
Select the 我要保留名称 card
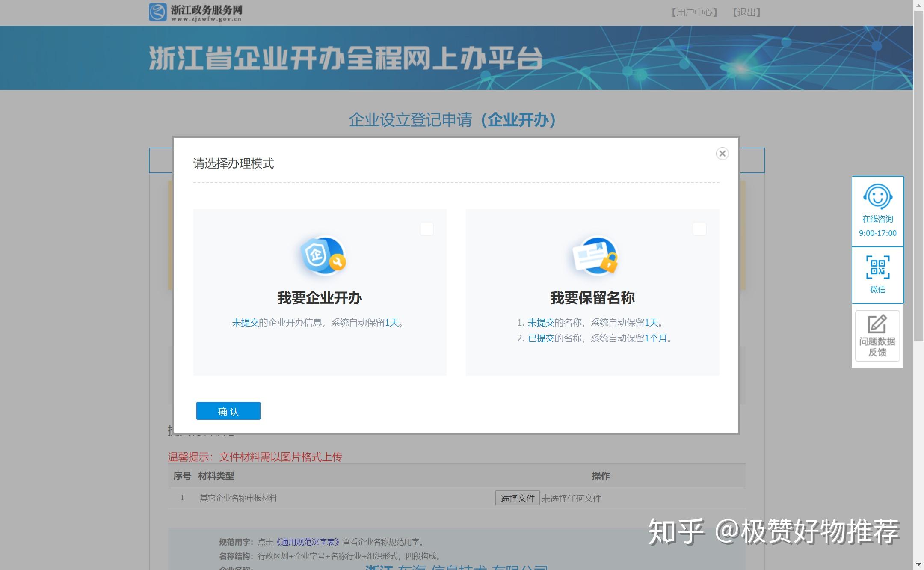pos(592,296)
